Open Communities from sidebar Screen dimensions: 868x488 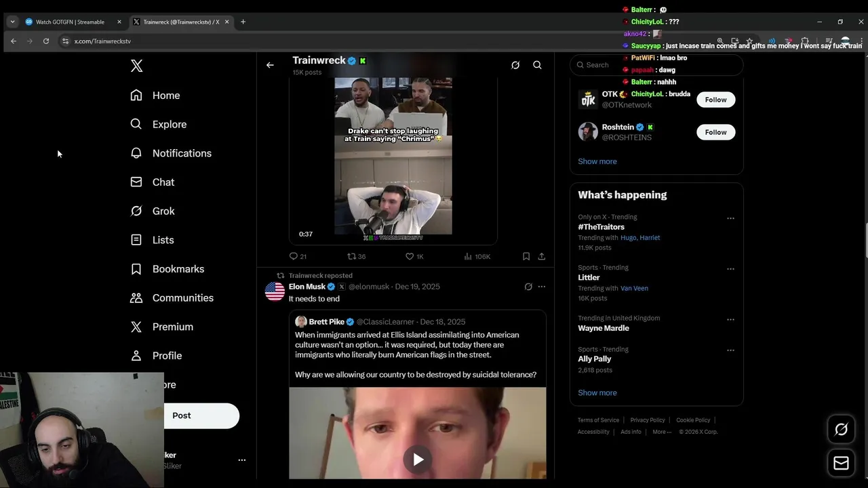pos(172,298)
